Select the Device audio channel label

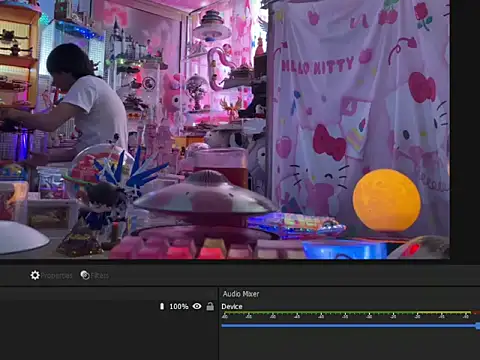click(232, 306)
